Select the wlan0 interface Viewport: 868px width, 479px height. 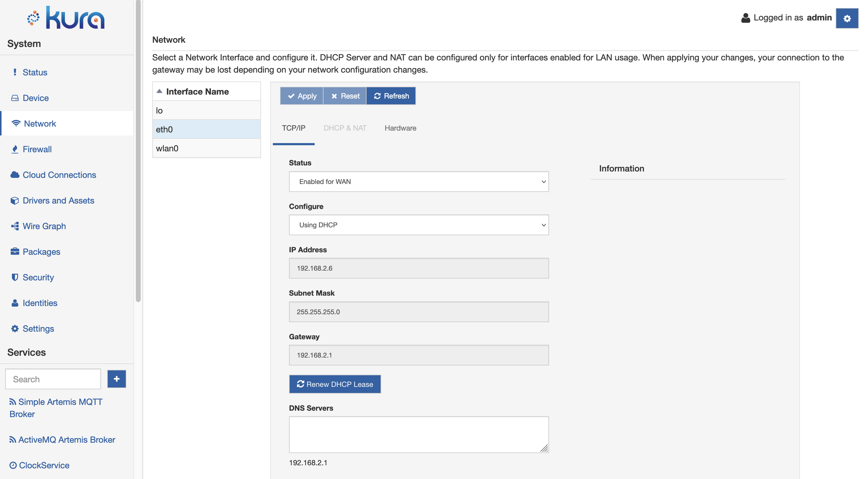coord(206,147)
